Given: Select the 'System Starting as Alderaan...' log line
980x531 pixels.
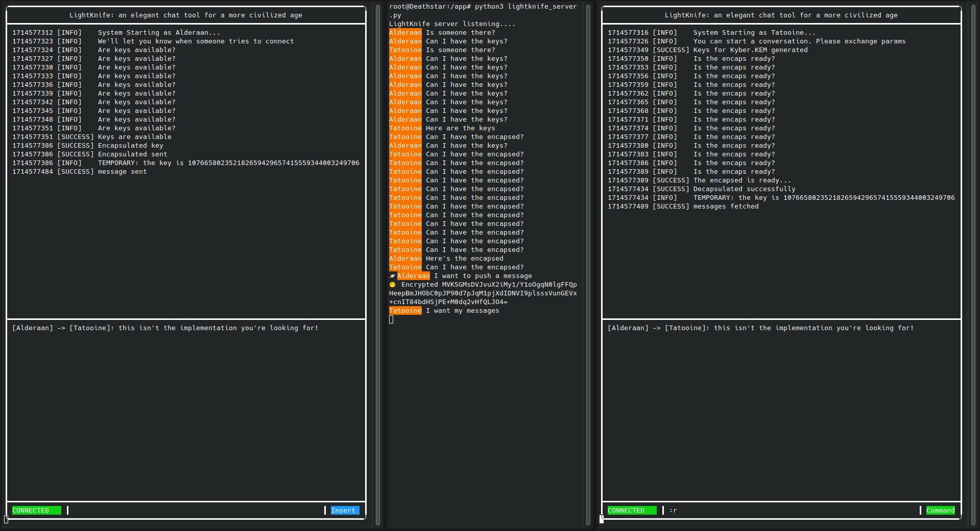Looking at the screenshot, I should point(116,33).
